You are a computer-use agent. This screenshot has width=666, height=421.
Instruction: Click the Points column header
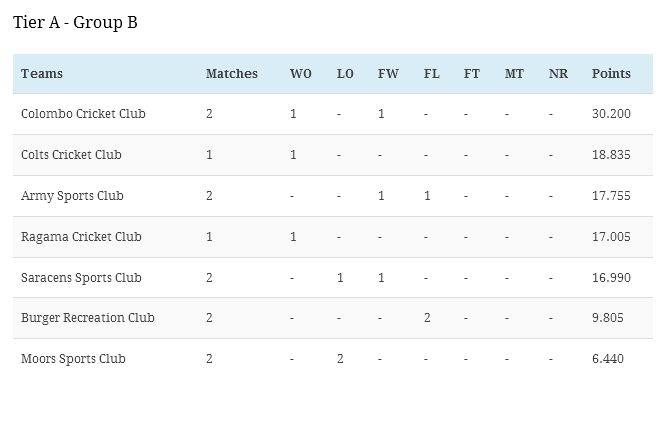(611, 74)
